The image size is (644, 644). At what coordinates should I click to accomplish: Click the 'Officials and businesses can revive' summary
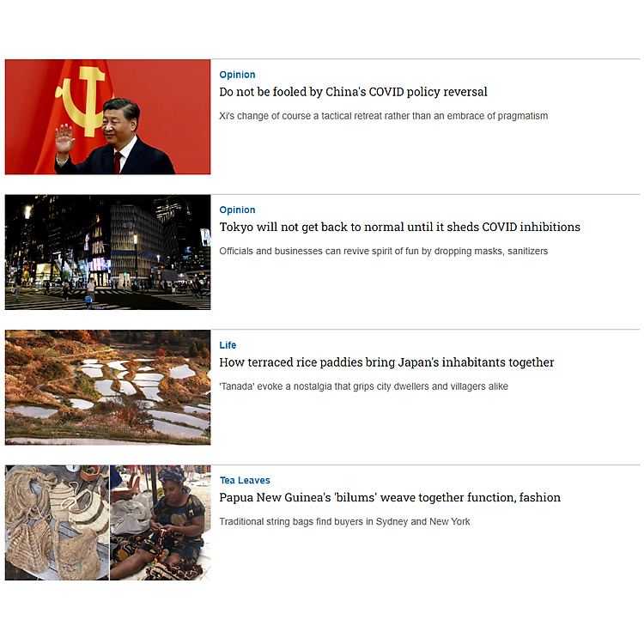(383, 251)
